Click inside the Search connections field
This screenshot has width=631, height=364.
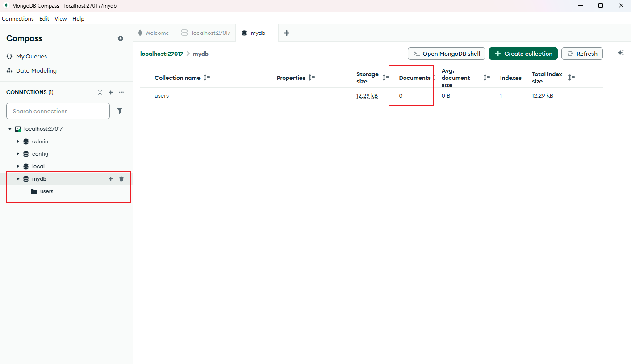pyautogui.click(x=58, y=111)
